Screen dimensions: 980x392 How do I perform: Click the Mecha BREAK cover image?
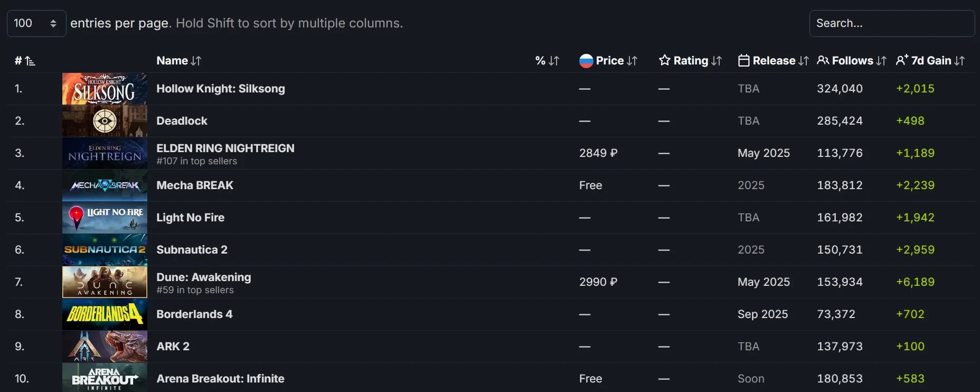105,185
